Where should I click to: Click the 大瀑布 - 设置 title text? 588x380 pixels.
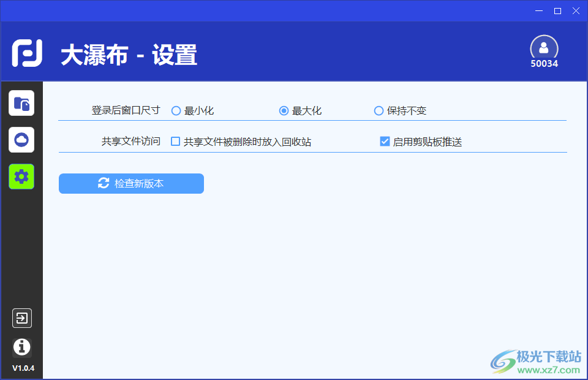[x=129, y=55]
